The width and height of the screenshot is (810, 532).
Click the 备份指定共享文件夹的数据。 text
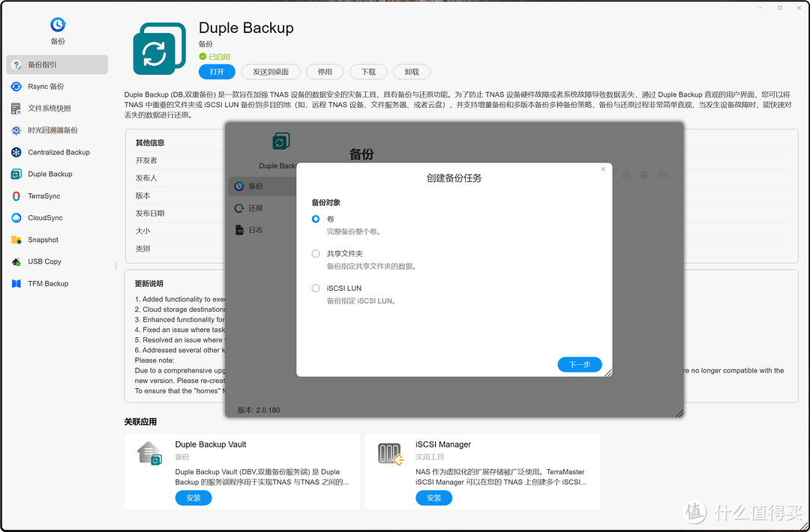372,266
